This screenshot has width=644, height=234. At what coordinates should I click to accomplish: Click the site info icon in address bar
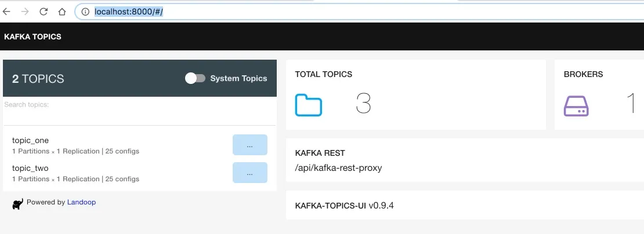[x=85, y=11]
